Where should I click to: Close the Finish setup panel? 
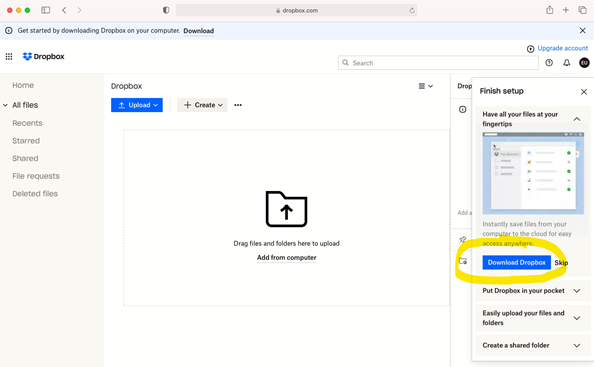click(584, 92)
